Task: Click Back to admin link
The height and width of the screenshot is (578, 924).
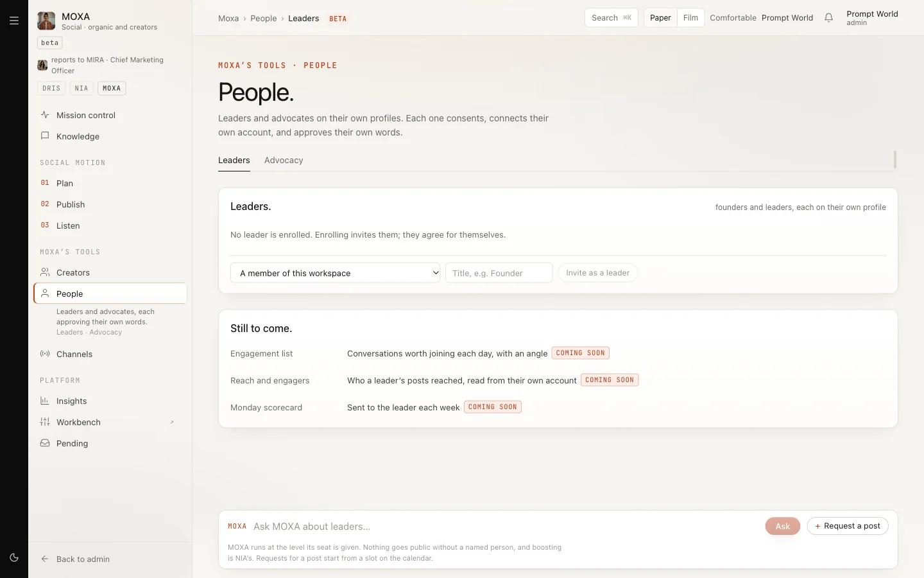Action: pos(83,559)
